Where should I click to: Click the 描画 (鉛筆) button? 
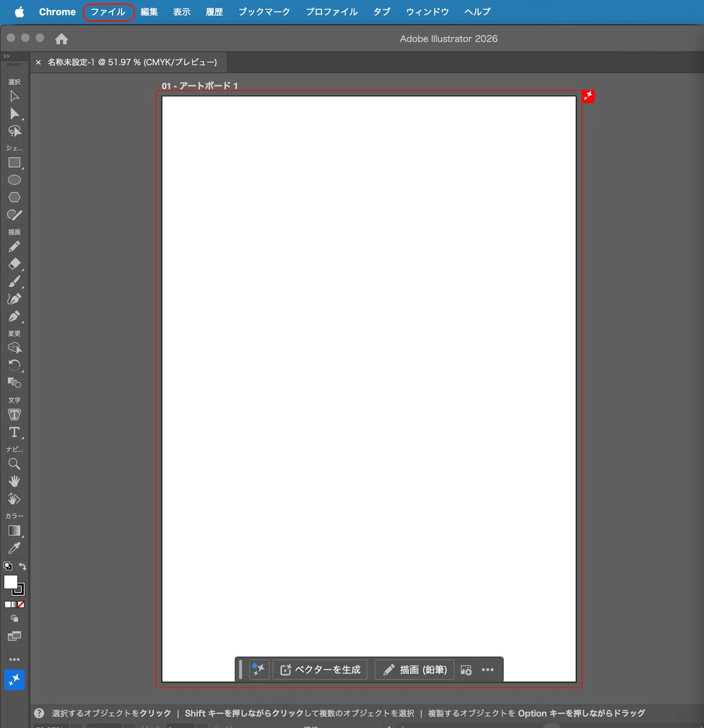(415, 669)
